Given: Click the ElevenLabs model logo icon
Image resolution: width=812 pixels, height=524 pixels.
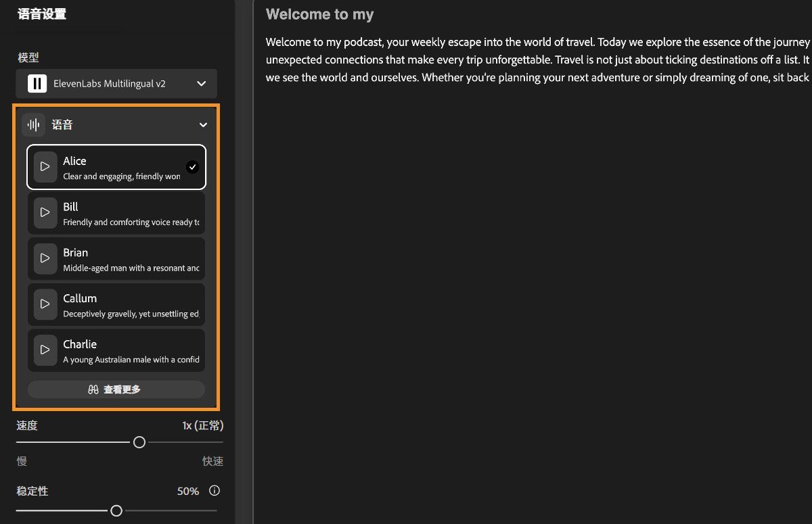Looking at the screenshot, I should pos(37,84).
